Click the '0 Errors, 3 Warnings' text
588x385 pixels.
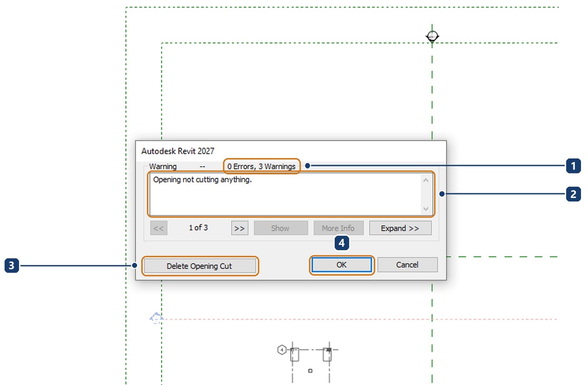pyautogui.click(x=262, y=167)
